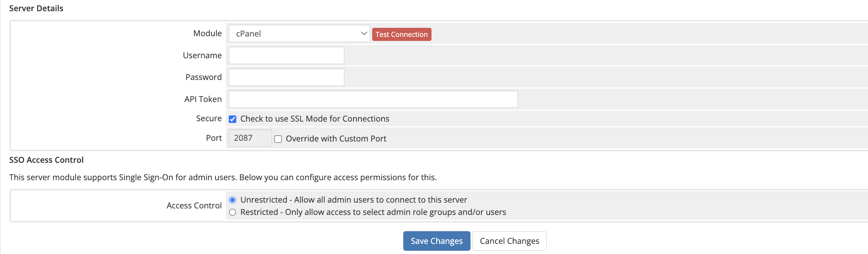The width and height of the screenshot is (868, 254).
Task: Click the red Test Connection button
Action: 401,34
